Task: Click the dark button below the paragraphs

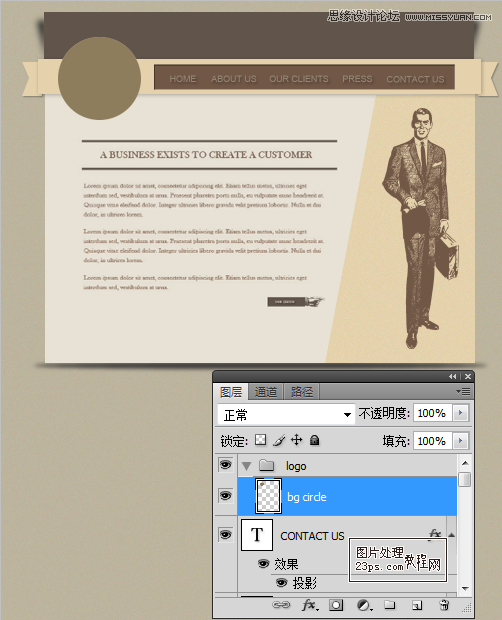Action: [x=286, y=302]
